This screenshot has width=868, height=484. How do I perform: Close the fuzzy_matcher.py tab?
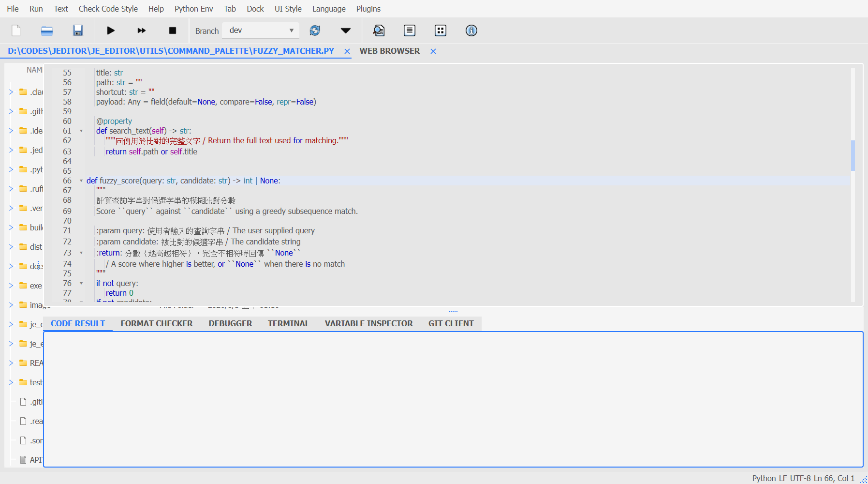(x=347, y=51)
